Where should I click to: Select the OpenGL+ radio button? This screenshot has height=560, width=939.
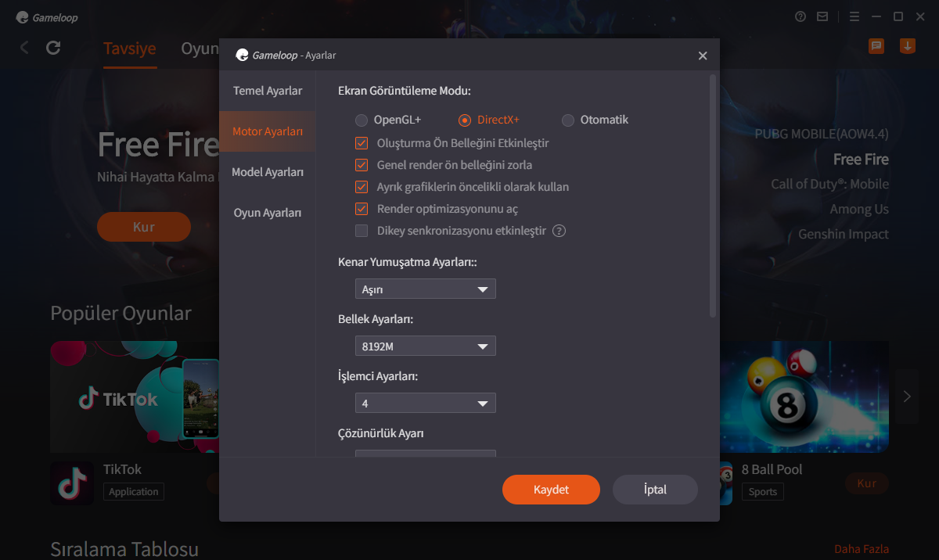tap(361, 120)
